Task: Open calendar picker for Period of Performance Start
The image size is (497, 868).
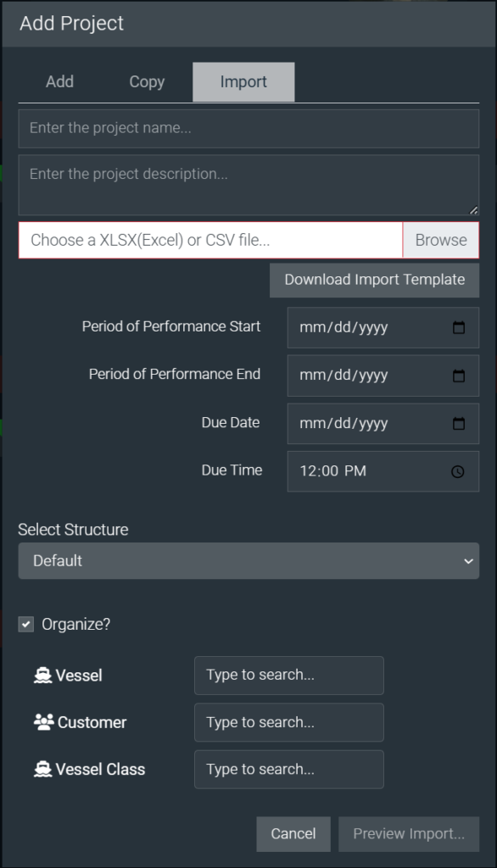Action: pos(459,327)
